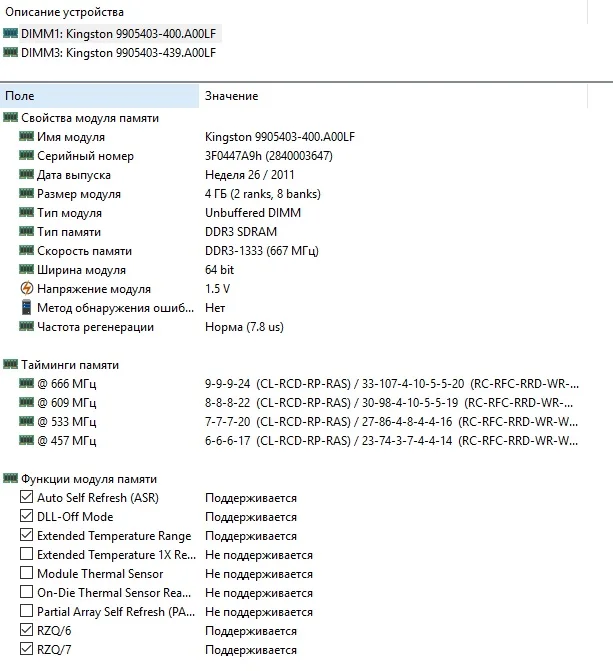Viewport: 613px width, 671px height.
Task: Select value DDR3 SDRAM
Action: tap(241, 232)
